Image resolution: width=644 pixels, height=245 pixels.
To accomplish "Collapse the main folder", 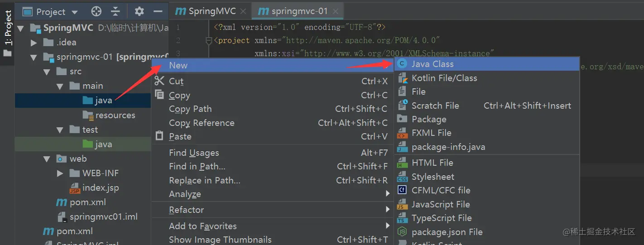I will [x=60, y=86].
